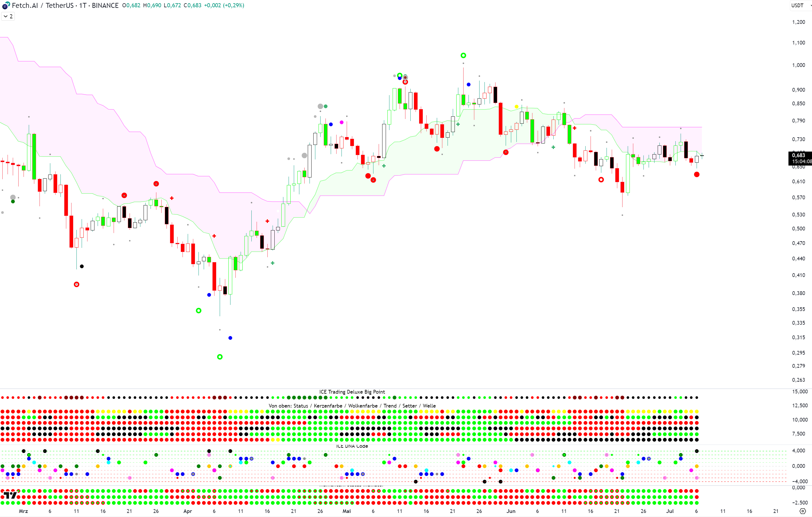Click the Jun label on time axis
The height and width of the screenshot is (517, 812).
click(511, 511)
